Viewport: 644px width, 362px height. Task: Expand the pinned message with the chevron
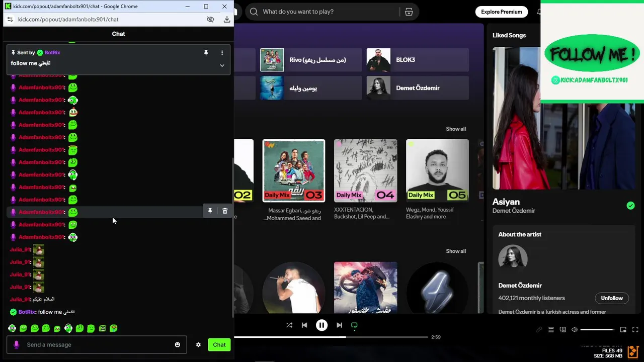click(222, 65)
